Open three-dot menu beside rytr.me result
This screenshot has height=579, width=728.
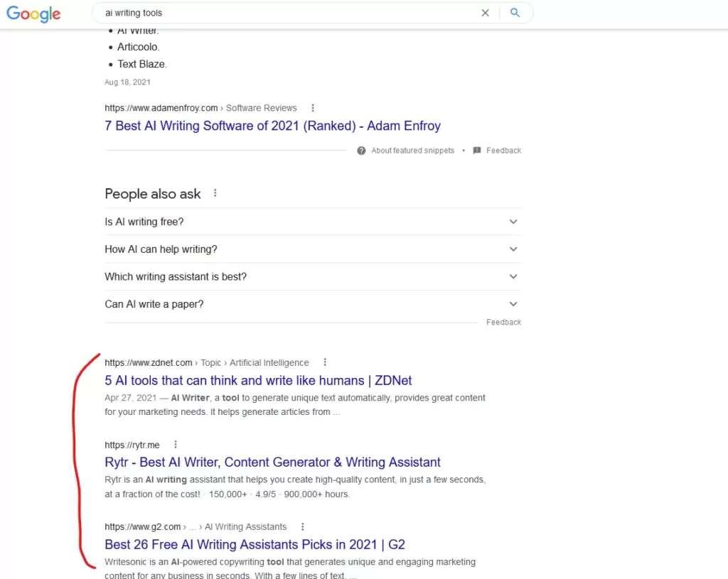pyautogui.click(x=175, y=445)
